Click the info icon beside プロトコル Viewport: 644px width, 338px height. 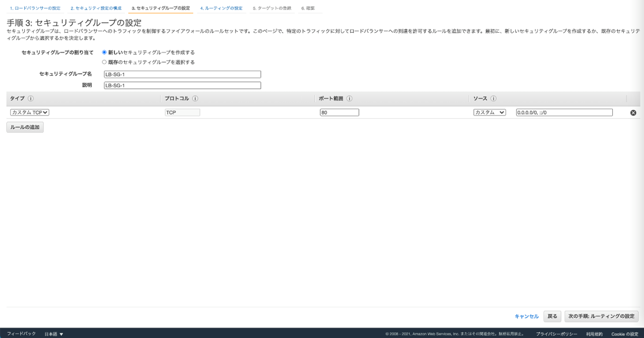[195, 99]
